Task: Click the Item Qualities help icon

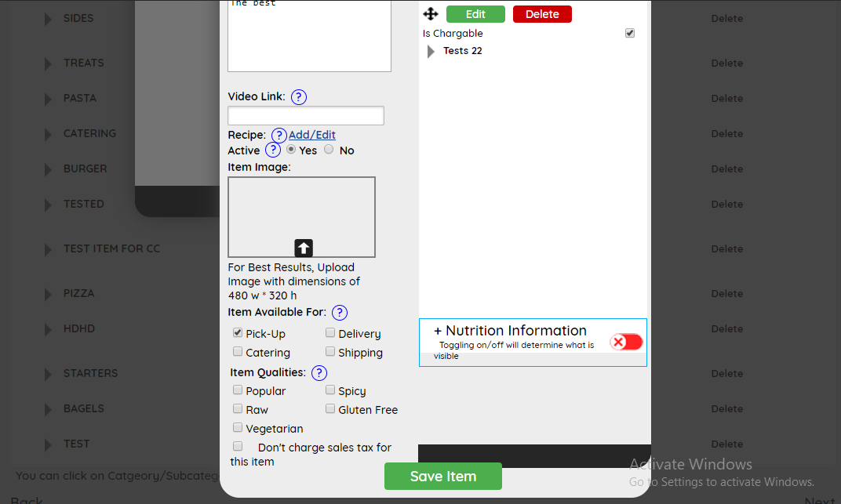Action: 319,373
